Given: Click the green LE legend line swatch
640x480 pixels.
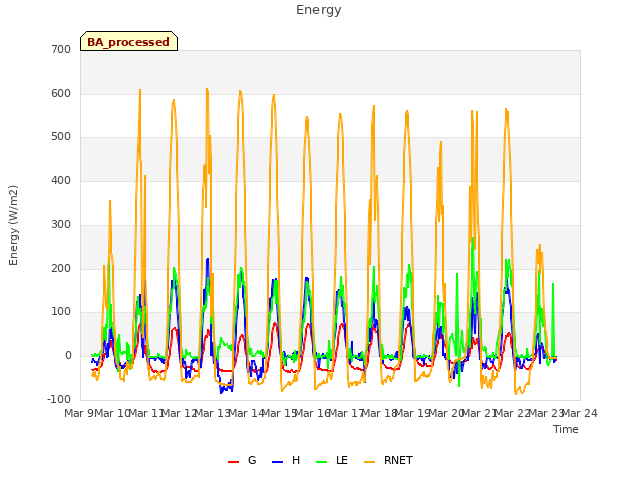Looking at the screenshot, I should pyautogui.click(x=322, y=462).
